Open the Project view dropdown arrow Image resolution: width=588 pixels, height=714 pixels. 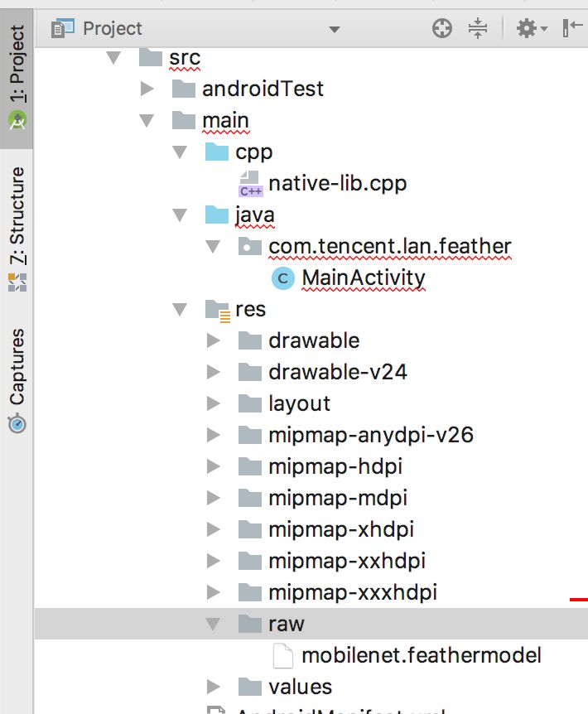(335, 30)
